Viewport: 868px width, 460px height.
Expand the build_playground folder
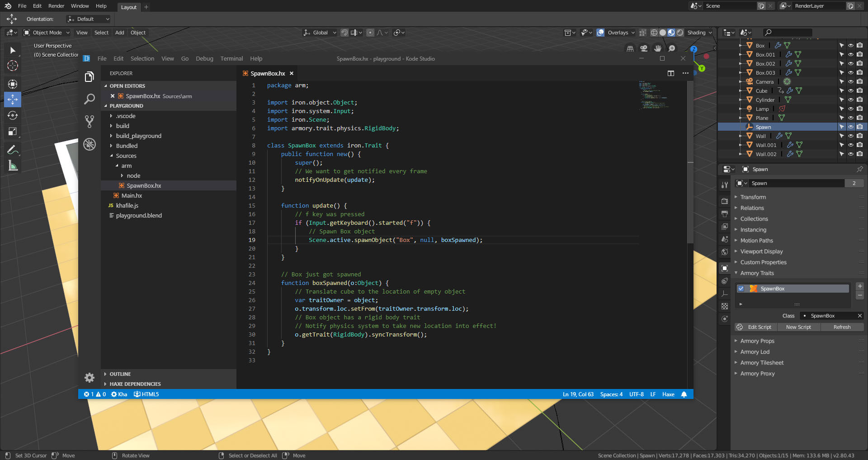[x=138, y=136]
